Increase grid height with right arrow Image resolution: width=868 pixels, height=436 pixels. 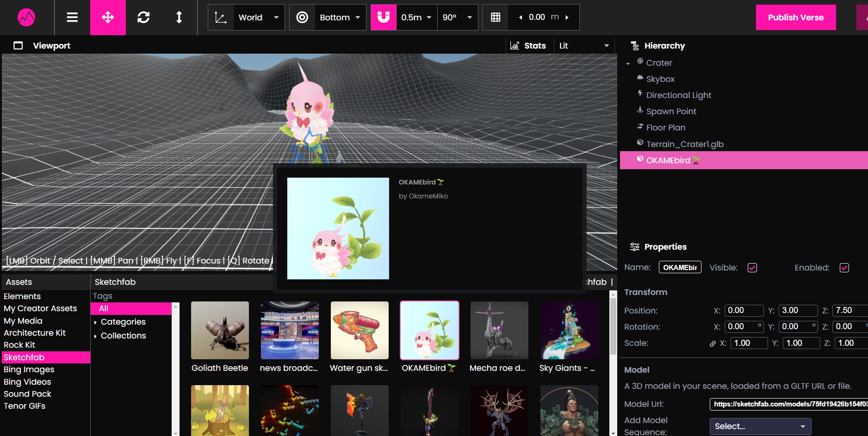[x=567, y=18]
